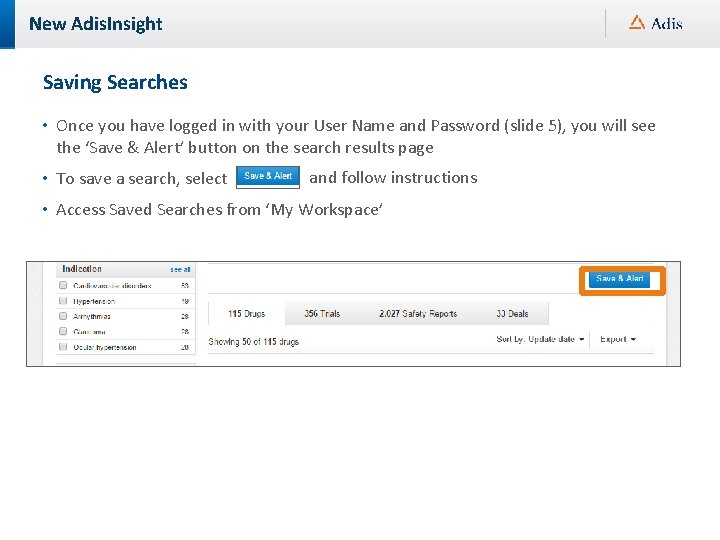720x540 pixels.
Task: Expand the Export dropdown menu
Action: [618, 340]
